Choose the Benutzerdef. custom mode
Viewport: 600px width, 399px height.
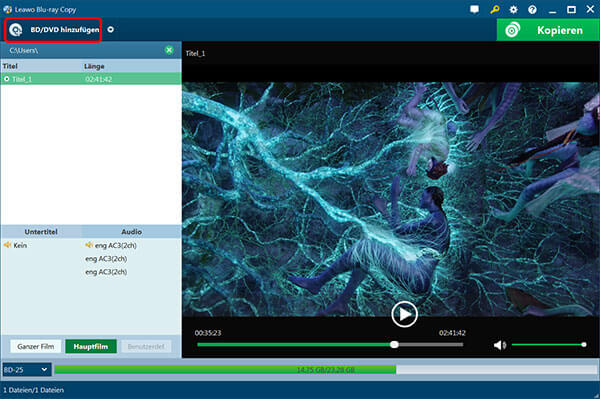point(146,347)
